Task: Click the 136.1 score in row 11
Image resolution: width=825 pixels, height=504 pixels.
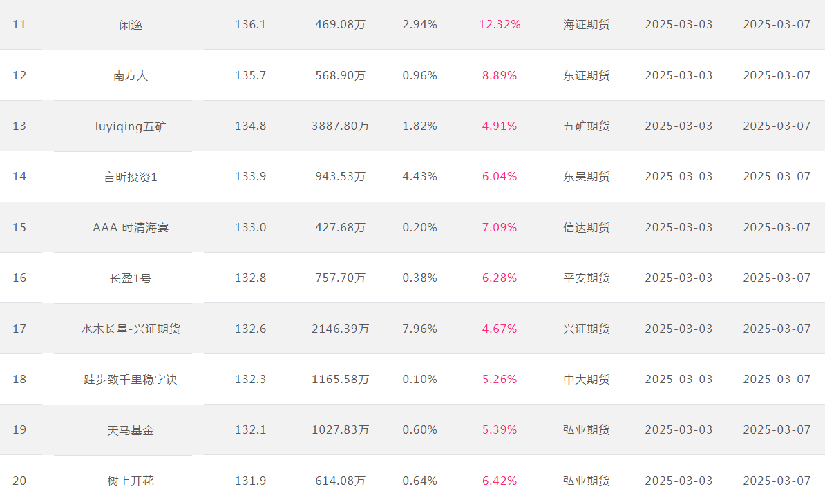Action: coord(250,25)
